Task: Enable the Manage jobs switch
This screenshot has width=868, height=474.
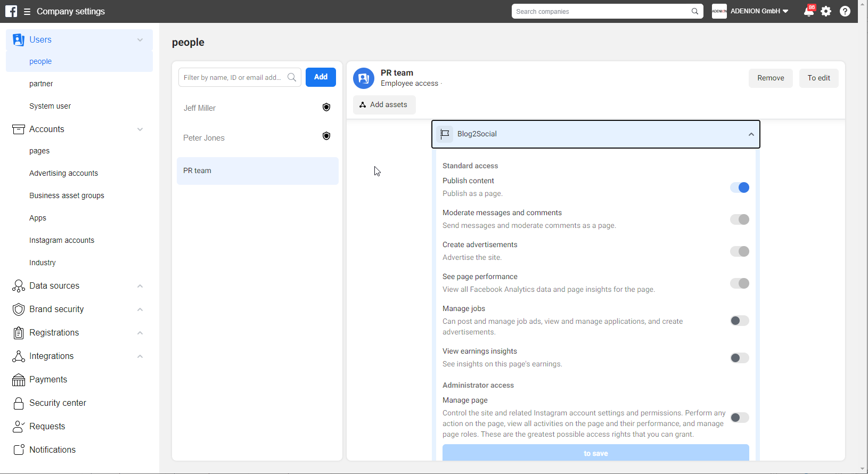Action: (x=740, y=321)
